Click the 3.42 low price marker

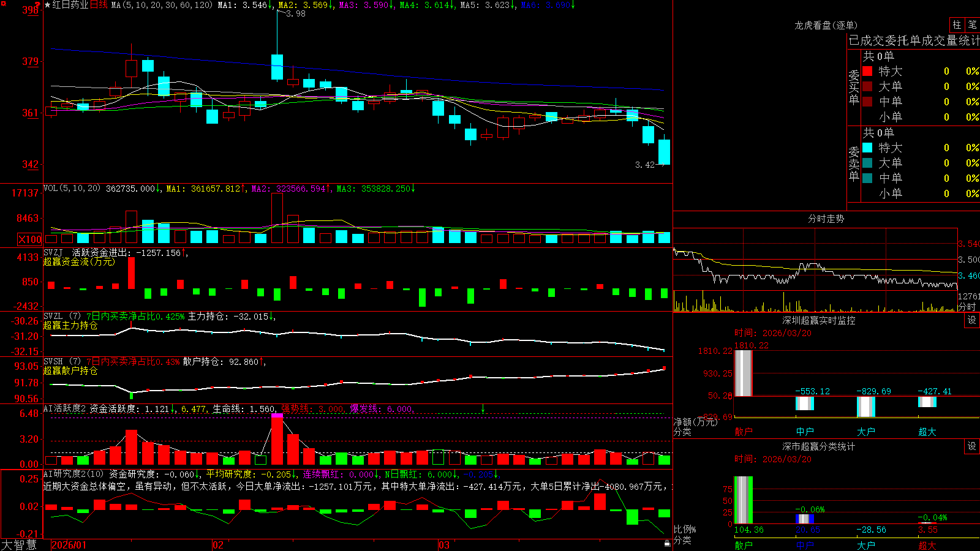click(645, 165)
